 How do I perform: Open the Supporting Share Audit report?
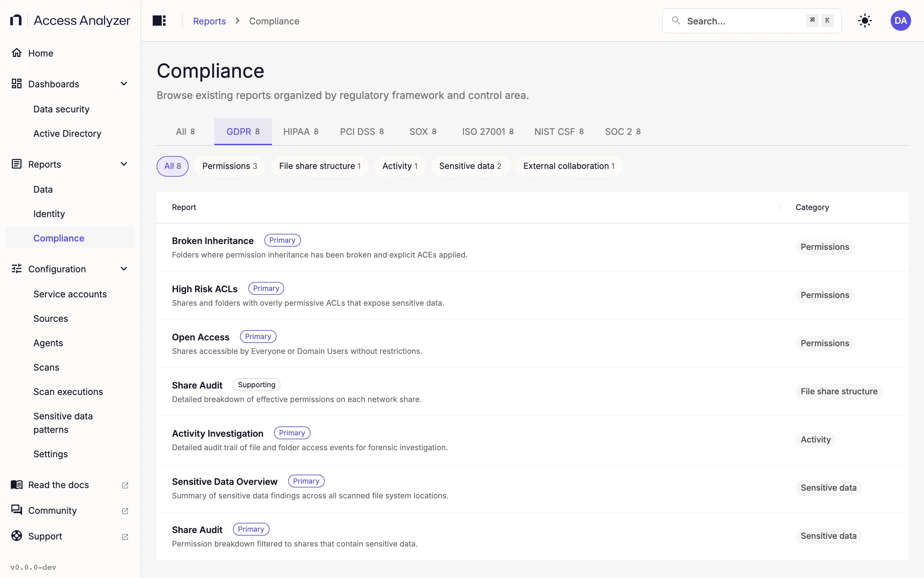[x=197, y=385]
